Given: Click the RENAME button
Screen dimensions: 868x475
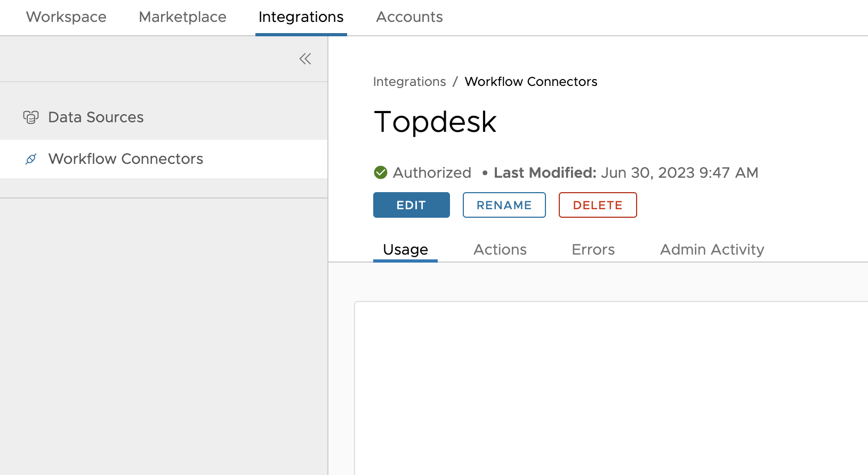Looking at the screenshot, I should coord(504,205).
